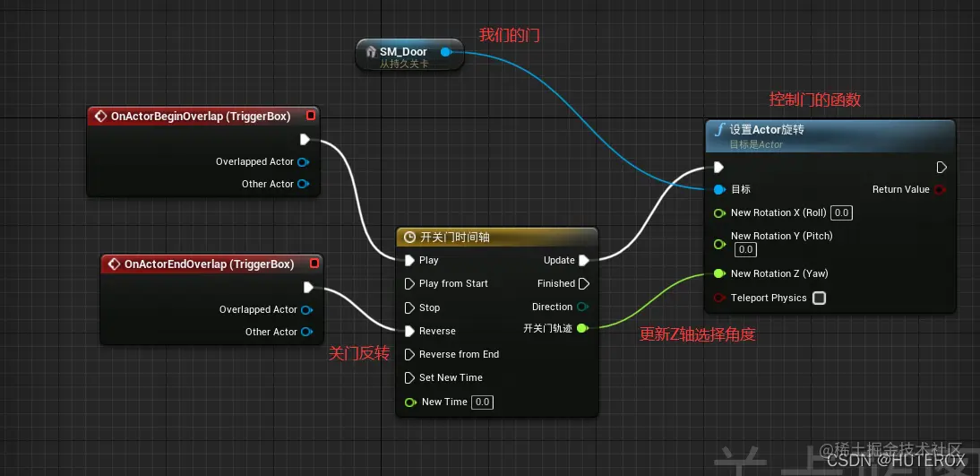The height and width of the screenshot is (476, 980).
Task: Select the OnActorBeginOverlap (TriggerBox) node title
Action: point(201,117)
